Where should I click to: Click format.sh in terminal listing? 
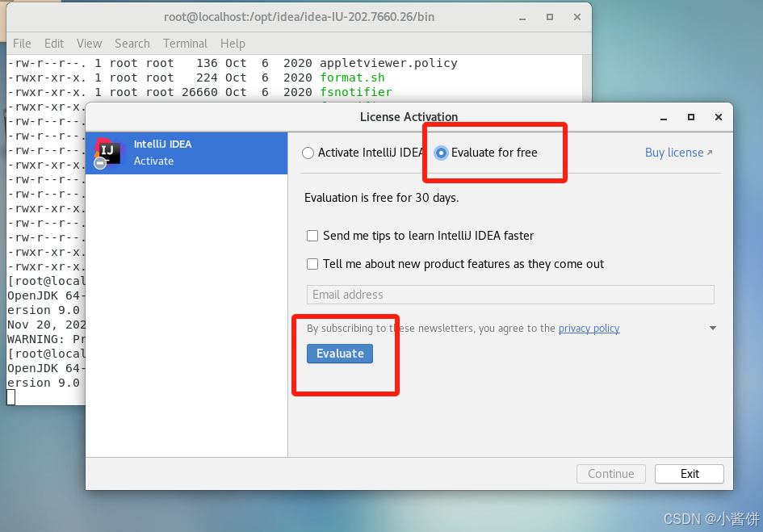coord(352,77)
